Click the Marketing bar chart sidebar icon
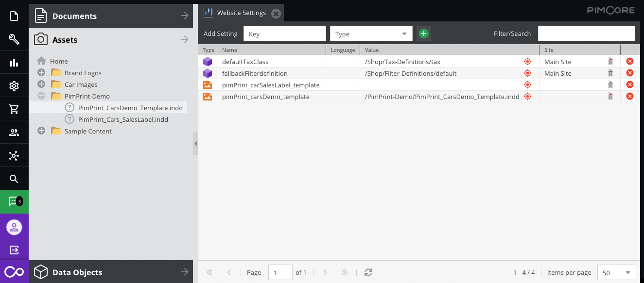This screenshot has height=283, width=644. (x=14, y=63)
